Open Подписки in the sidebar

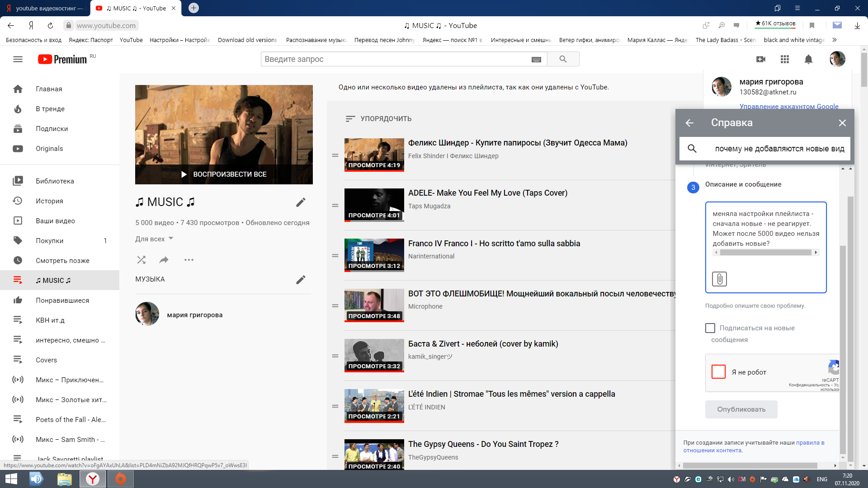[60, 129]
